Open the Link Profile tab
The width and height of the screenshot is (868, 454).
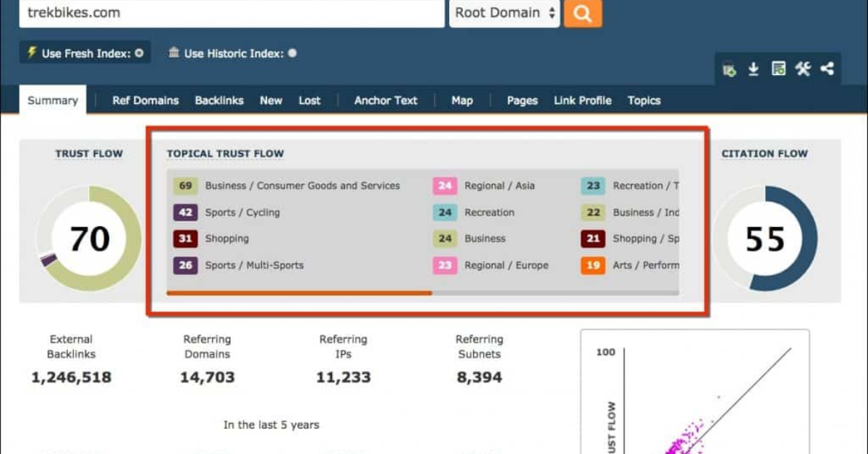click(582, 100)
